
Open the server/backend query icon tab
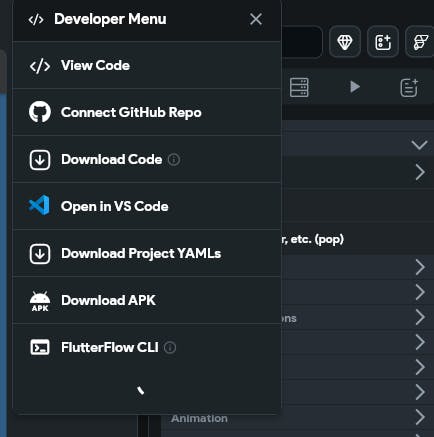pos(299,88)
